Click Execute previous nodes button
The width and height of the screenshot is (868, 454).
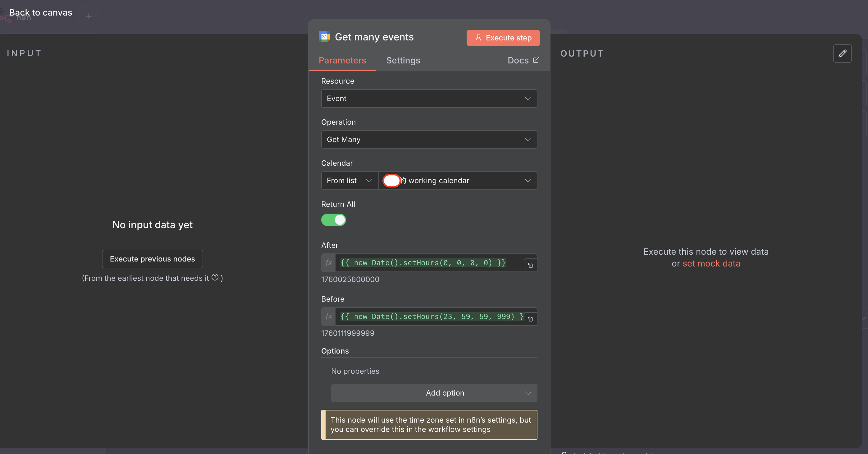point(152,259)
